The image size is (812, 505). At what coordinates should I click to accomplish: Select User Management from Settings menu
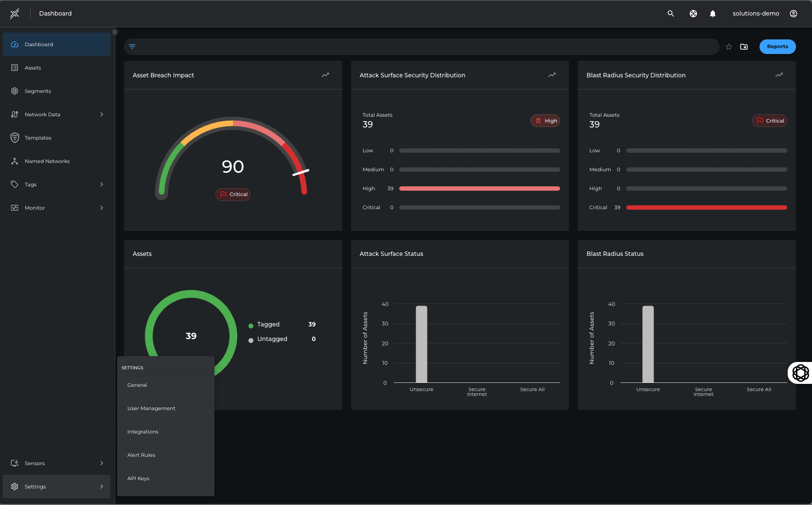(x=151, y=408)
